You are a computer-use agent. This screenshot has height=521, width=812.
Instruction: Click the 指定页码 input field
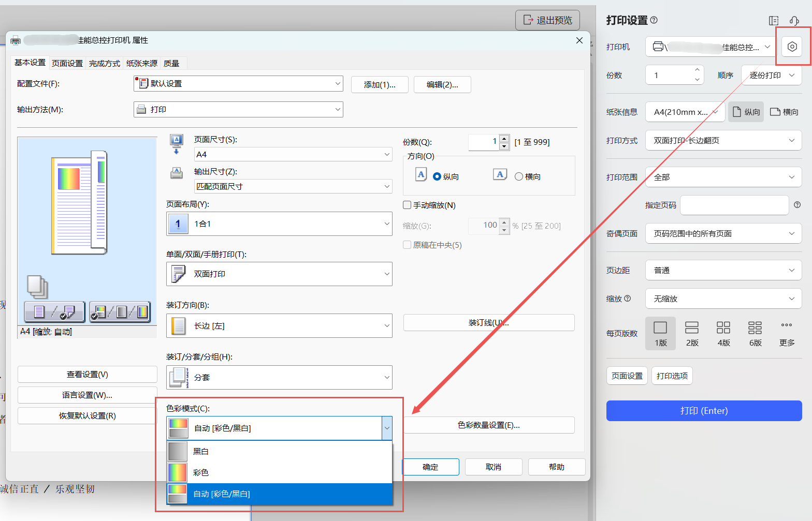pos(734,205)
